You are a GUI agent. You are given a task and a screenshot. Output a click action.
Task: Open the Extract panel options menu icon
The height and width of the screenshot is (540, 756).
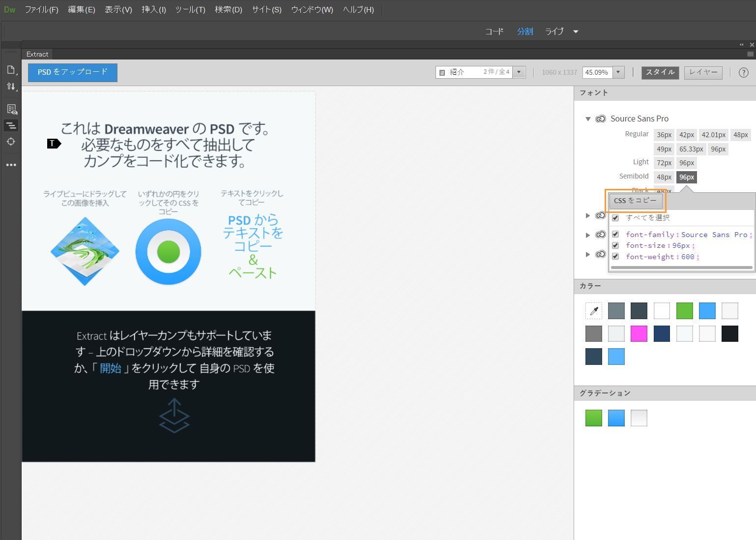[x=750, y=54]
